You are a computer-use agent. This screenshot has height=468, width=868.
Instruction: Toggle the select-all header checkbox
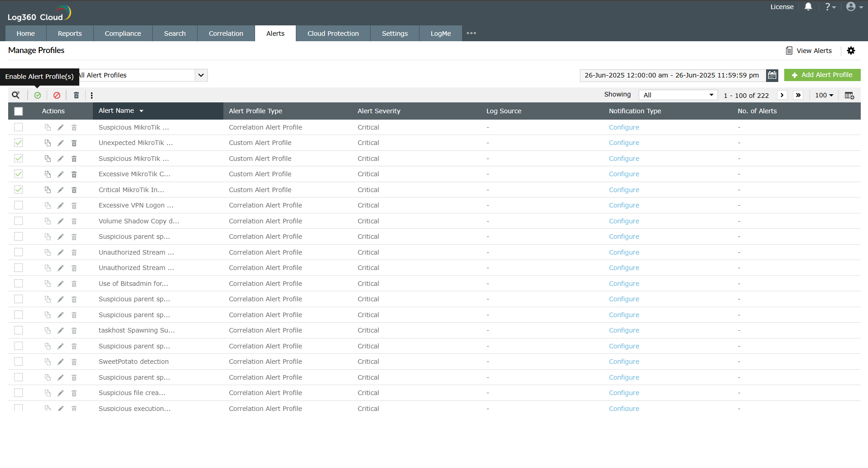coord(19,111)
